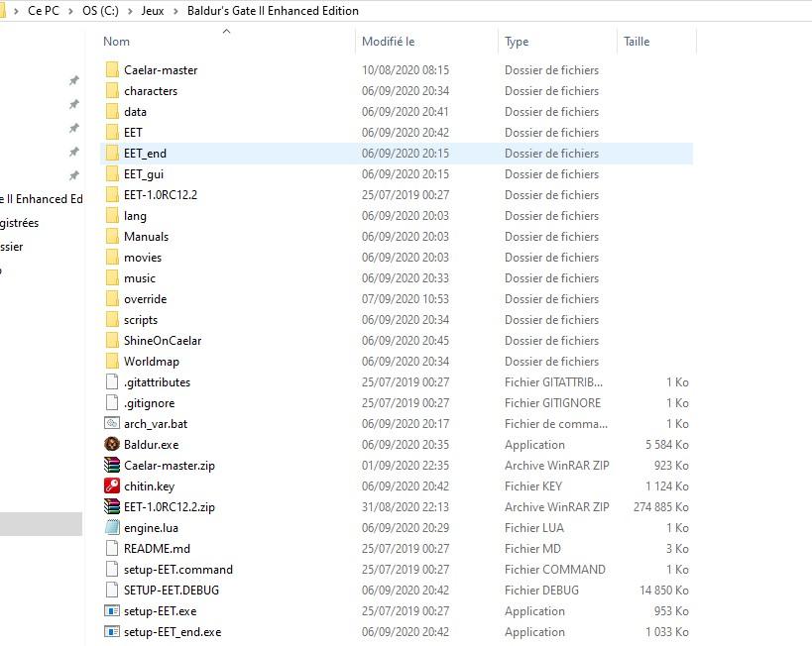Click the EET-1.0RC12.2 folder icon
The image size is (812, 646).
(112, 194)
